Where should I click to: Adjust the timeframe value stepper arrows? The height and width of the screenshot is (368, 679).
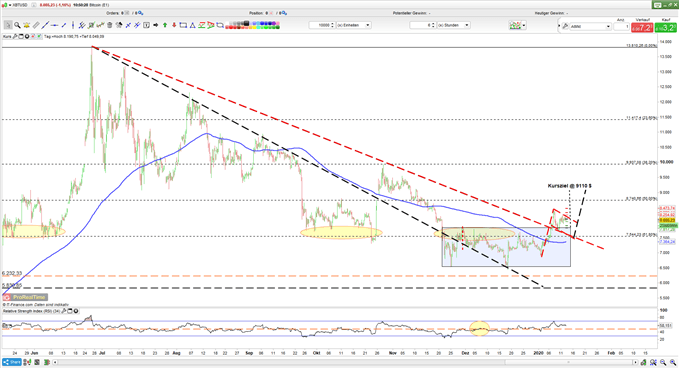(433, 25)
